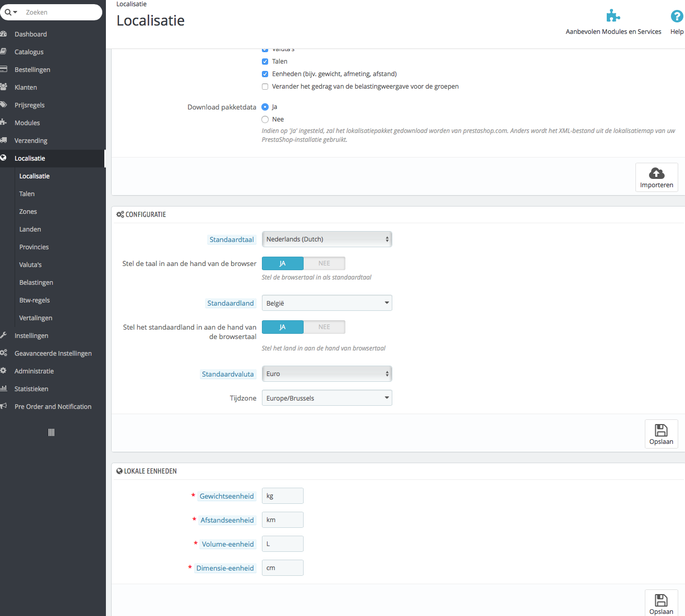Open the Talen submenu item
The height and width of the screenshot is (616, 685).
point(27,194)
